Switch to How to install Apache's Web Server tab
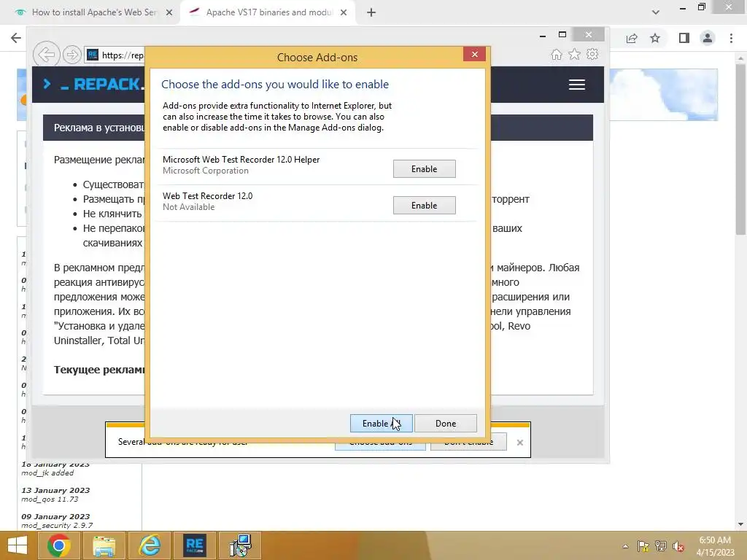Screen dimensions: 747x560 [x=94, y=12]
